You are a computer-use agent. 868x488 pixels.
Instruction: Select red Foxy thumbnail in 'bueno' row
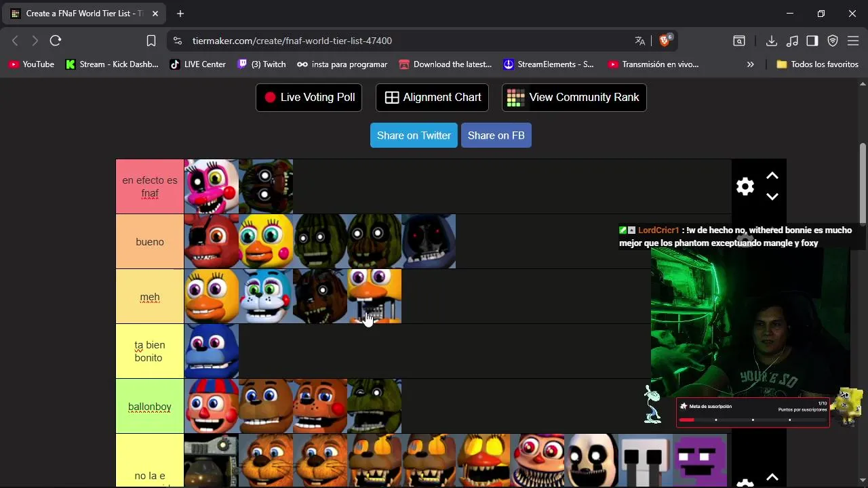click(x=212, y=242)
